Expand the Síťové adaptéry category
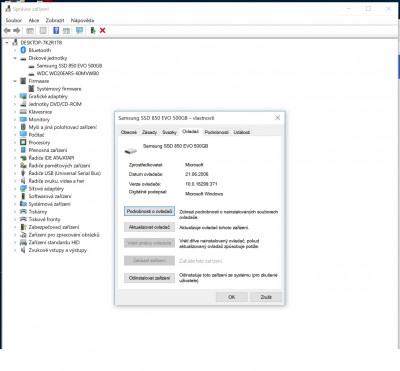 [x=15, y=189]
